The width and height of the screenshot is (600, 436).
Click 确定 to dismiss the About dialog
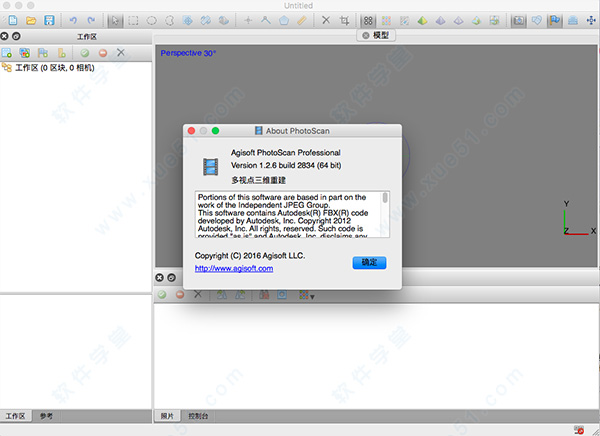369,263
